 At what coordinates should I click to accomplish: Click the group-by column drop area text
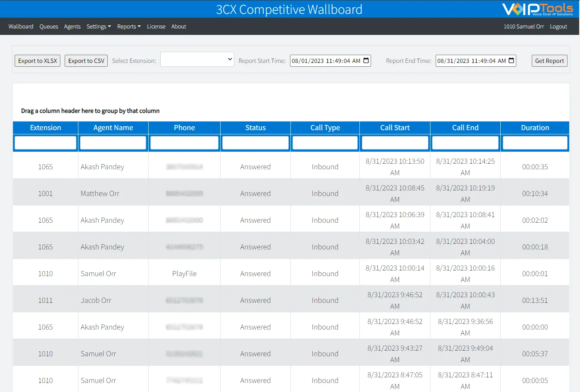point(90,111)
